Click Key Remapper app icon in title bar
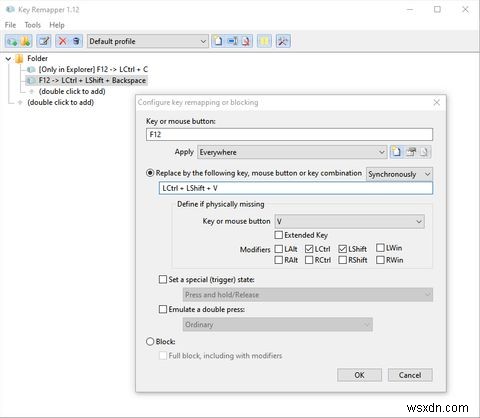The height and width of the screenshot is (418, 480). pos(10,9)
